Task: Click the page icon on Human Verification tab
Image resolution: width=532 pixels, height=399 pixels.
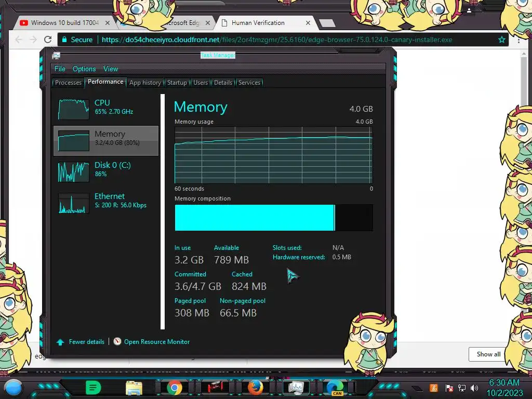Action: [x=224, y=23]
